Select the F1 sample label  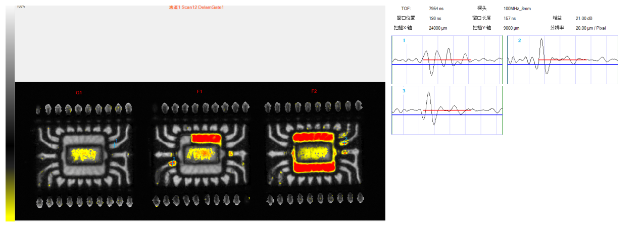(200, 91)
